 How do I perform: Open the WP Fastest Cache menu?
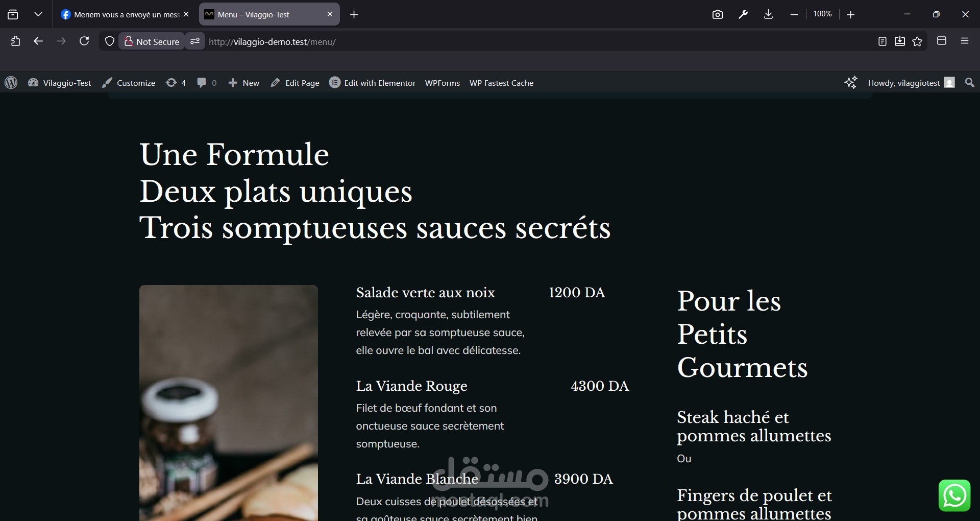coord(501,83)
